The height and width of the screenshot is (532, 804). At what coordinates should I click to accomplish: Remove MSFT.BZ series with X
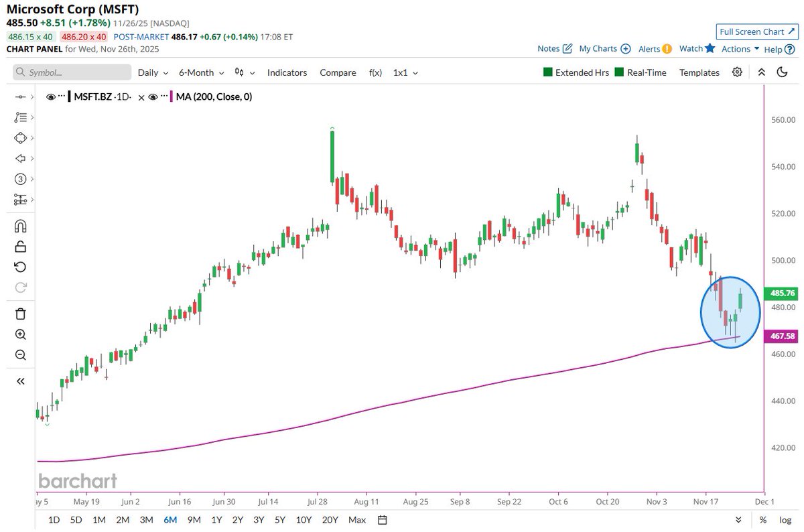coord(141,97)
